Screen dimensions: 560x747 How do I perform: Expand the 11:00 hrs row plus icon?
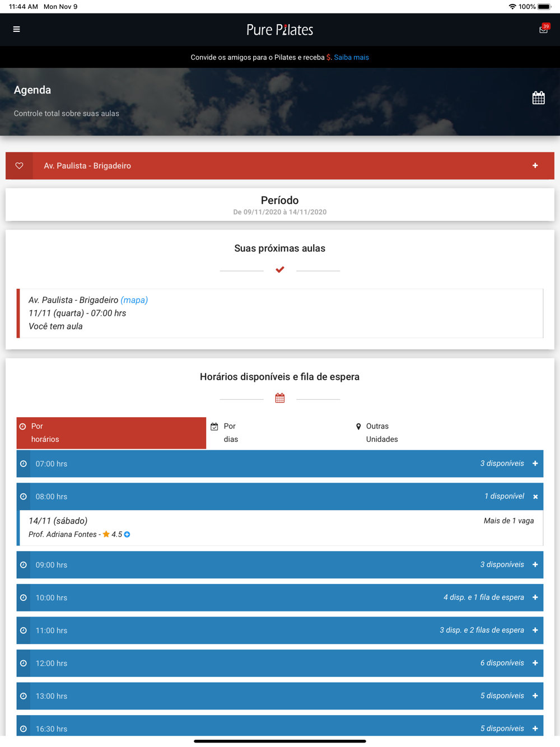(x=535, y=631)
